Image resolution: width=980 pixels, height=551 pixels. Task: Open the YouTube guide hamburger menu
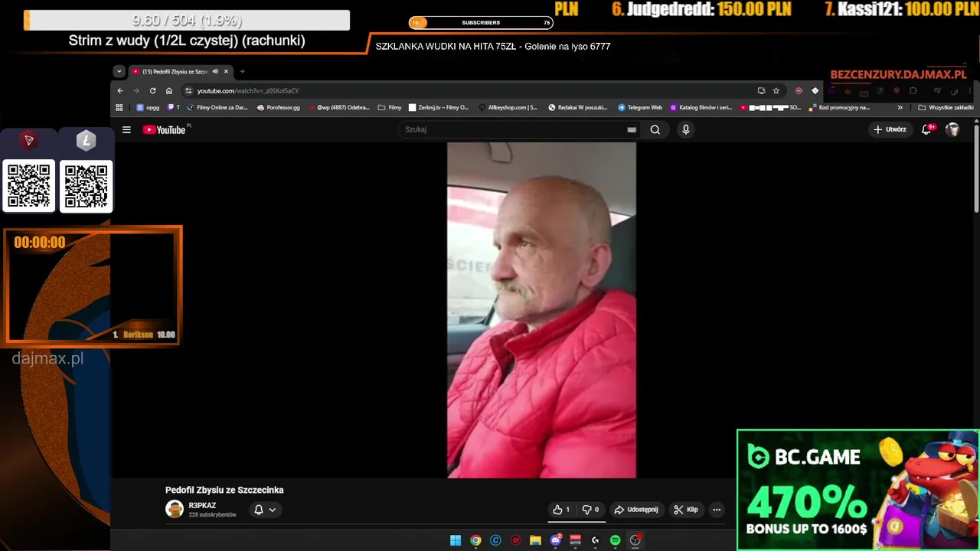126,130
